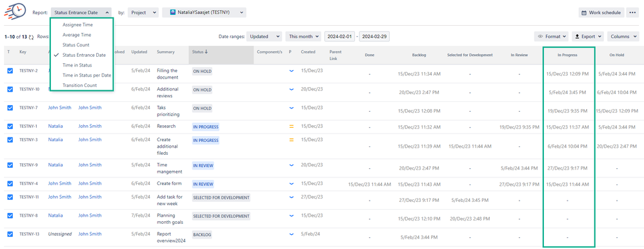The width and height of the screenshot is (644, 249).
Task: Click the priority chevron for TESTNY-2
Action: pos(292,71)
